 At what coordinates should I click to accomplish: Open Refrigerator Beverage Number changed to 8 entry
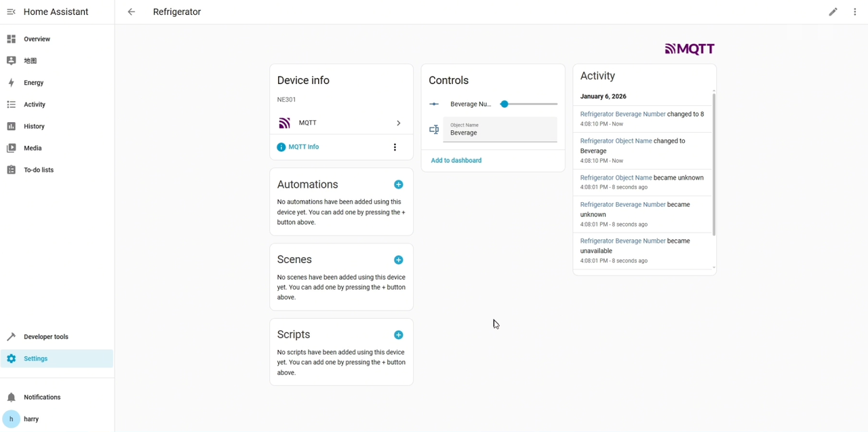[x=623, y=115]
